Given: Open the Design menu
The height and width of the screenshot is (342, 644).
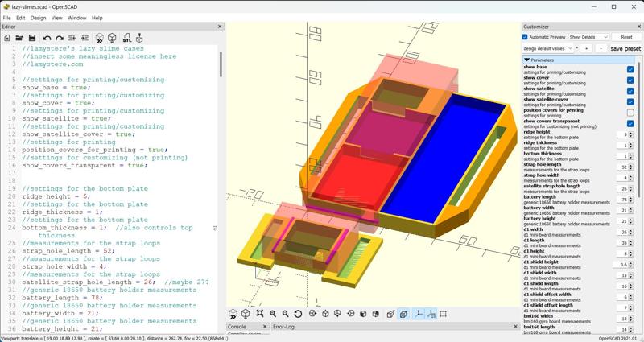Looking at the screenshot, I should tap(38, 17).
